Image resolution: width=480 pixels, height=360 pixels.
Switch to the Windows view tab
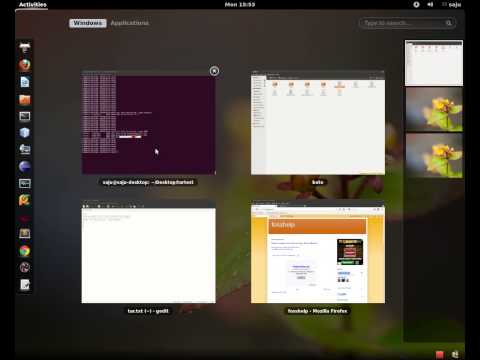88,23
